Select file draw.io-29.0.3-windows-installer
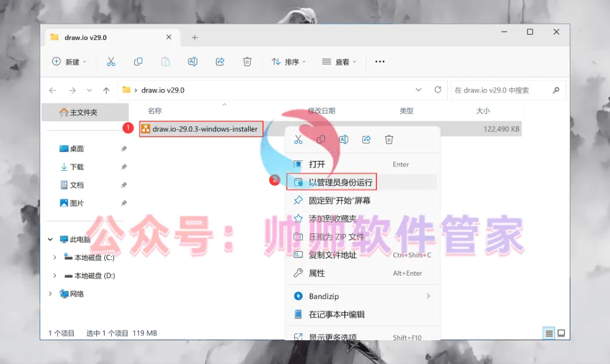Image resolution: width=610 pixels, height=364 pixels. tap(201, 129)
